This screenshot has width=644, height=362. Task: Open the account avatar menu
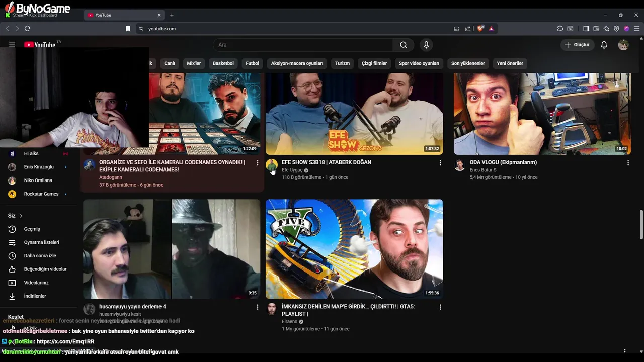pyautogui.click(x=623, y=45)
